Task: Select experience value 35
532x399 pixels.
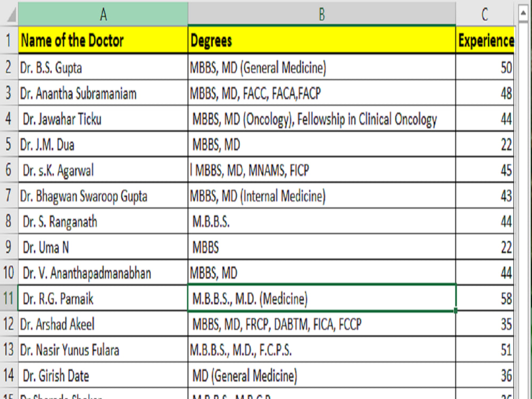Action: point(485,323)
